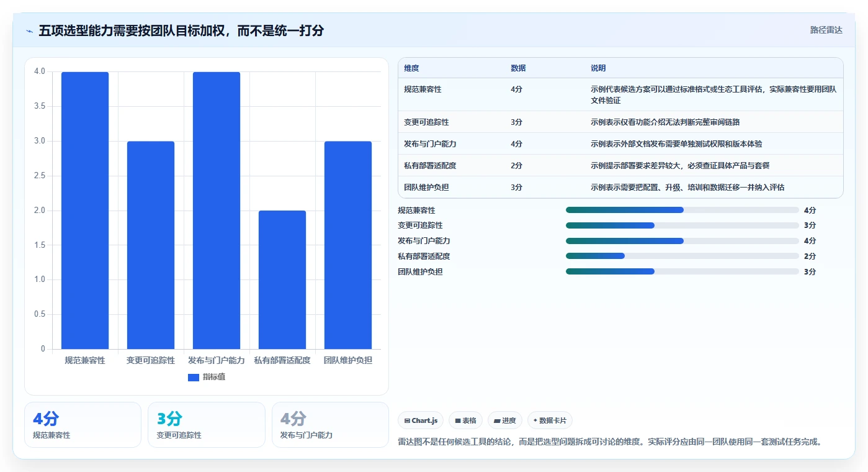The height and width of the screenshot is (472, 868).
Task: Click the 数据卡片 tag chip
Action: 550,420
